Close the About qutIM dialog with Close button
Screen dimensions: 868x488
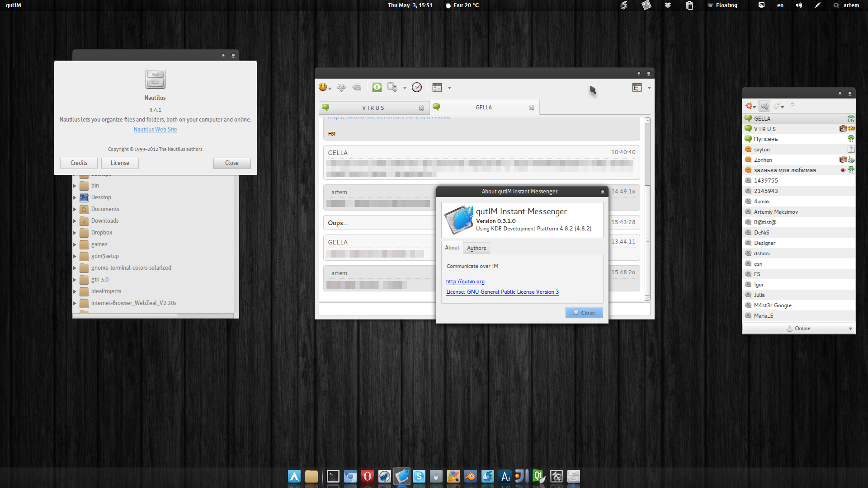pyautogui.click(x=584, y=313)
